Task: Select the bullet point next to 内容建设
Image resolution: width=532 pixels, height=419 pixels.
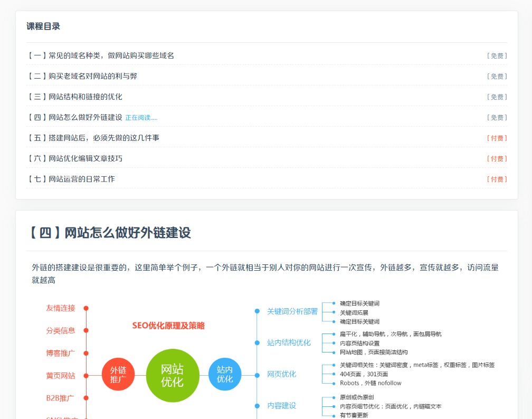Action: pyautogui.click(x=258, y=406)
